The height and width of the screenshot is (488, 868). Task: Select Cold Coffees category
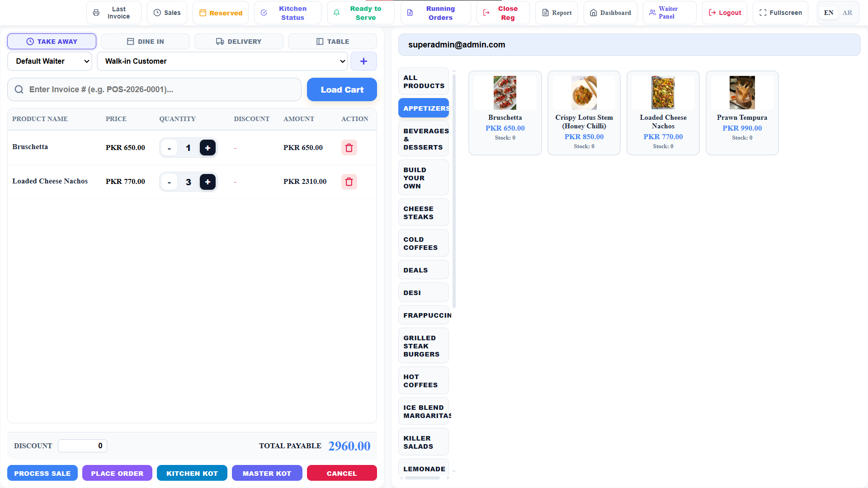(424, 243)
